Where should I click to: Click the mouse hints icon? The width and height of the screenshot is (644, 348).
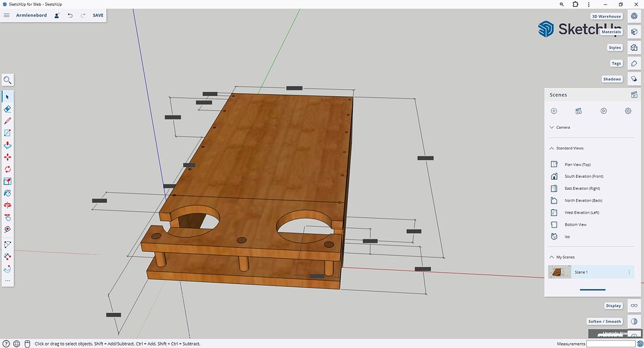(x=28, y=344)
